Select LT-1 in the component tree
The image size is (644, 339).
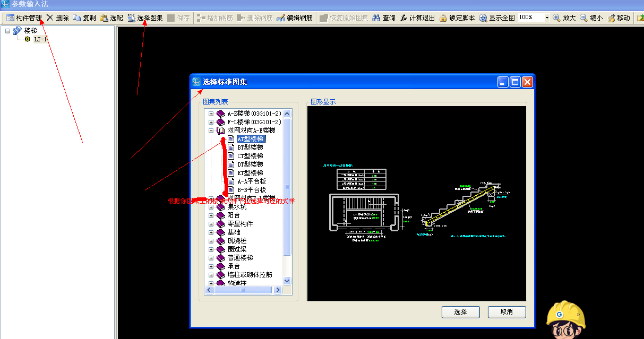click(40, 39)
